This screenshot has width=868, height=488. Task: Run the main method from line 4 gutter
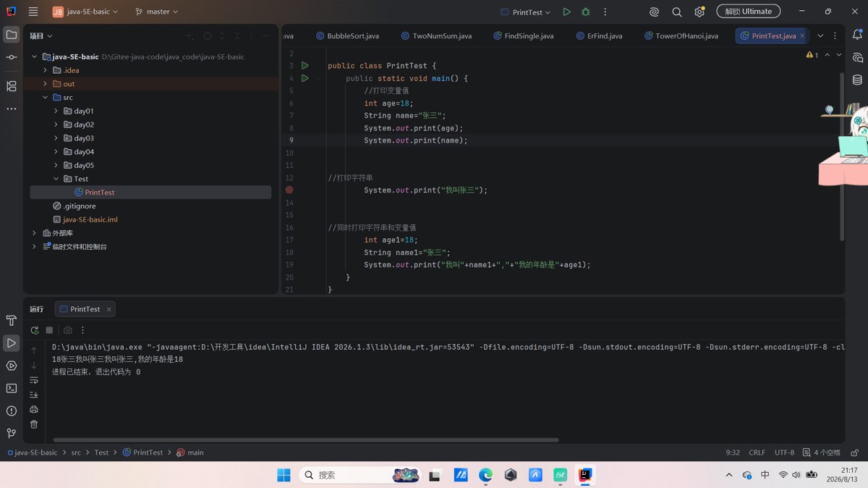pos(305,77)
